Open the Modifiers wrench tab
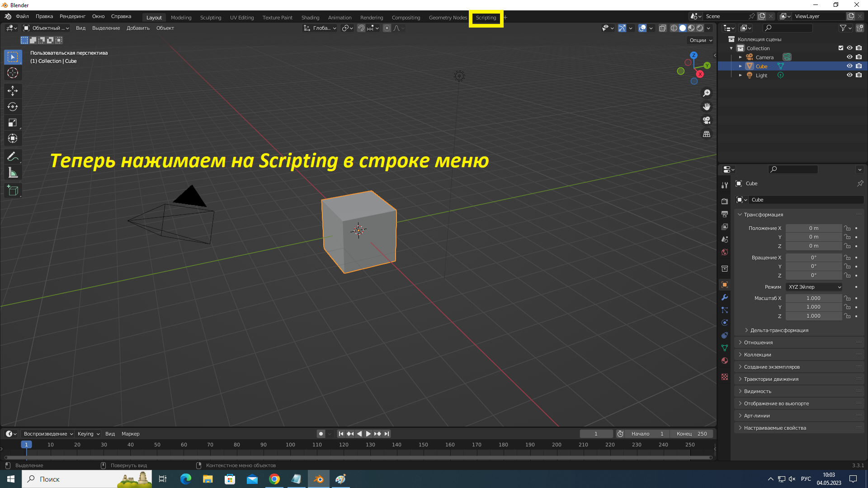Screen dimensions: 868x488 coord(725,297)
